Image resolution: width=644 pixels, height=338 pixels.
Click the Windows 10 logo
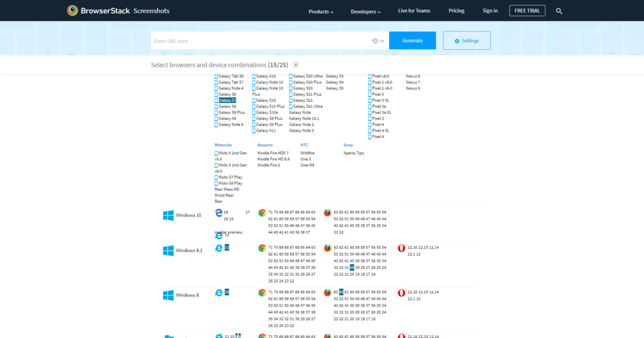coord(168,215)
